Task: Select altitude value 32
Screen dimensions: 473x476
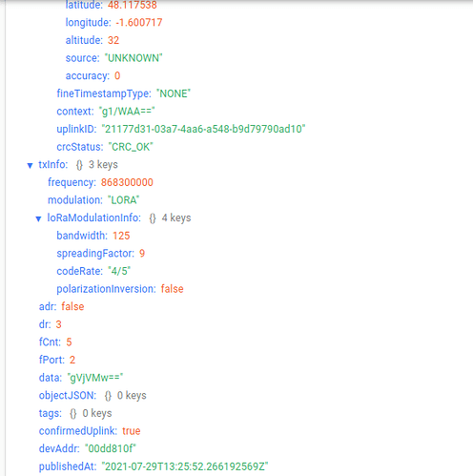Action: (x=113, y=40)
